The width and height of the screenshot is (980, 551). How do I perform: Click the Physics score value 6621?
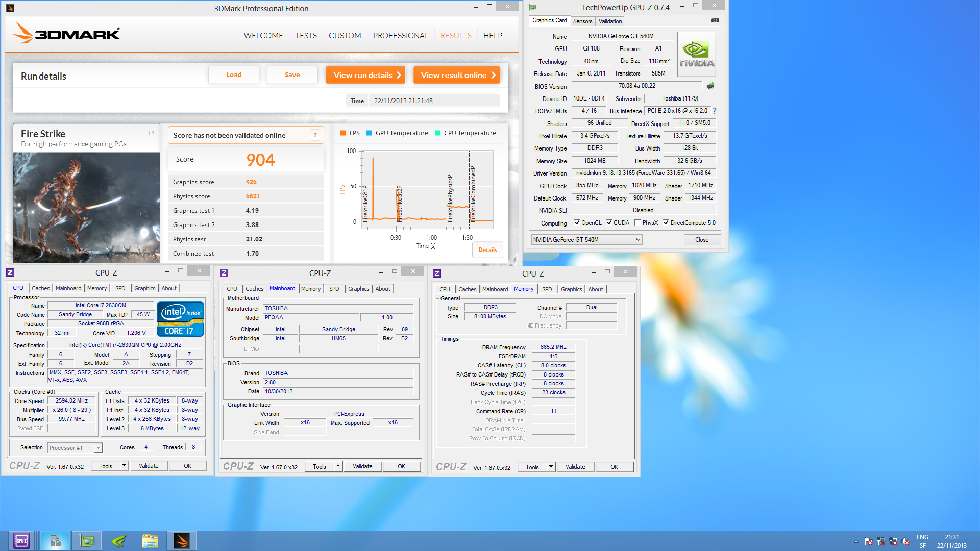(253, 196)
